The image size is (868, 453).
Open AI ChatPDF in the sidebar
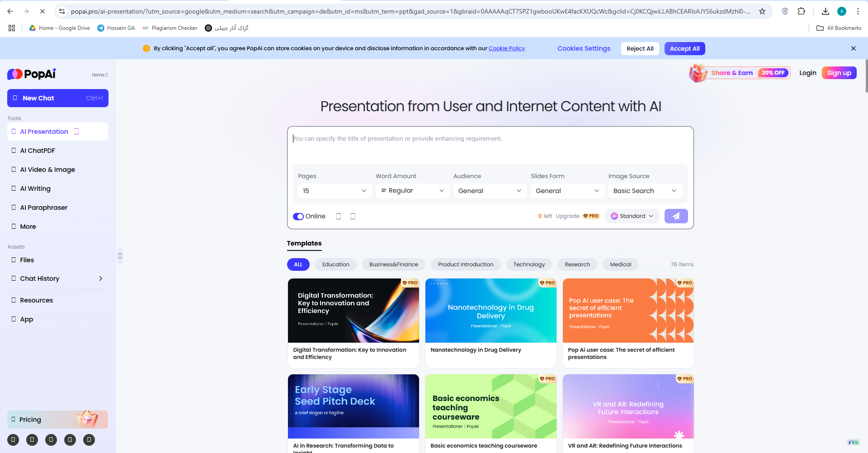click(x=57, y=151)
